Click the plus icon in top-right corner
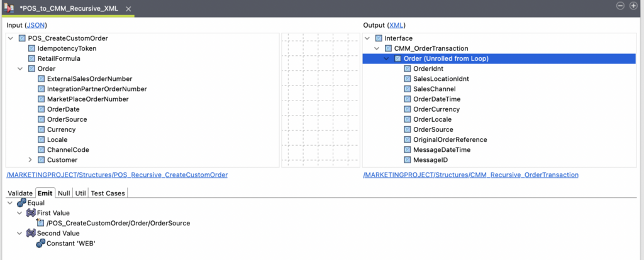This screenshot has height=260, width=644. (x=633, y=6)
